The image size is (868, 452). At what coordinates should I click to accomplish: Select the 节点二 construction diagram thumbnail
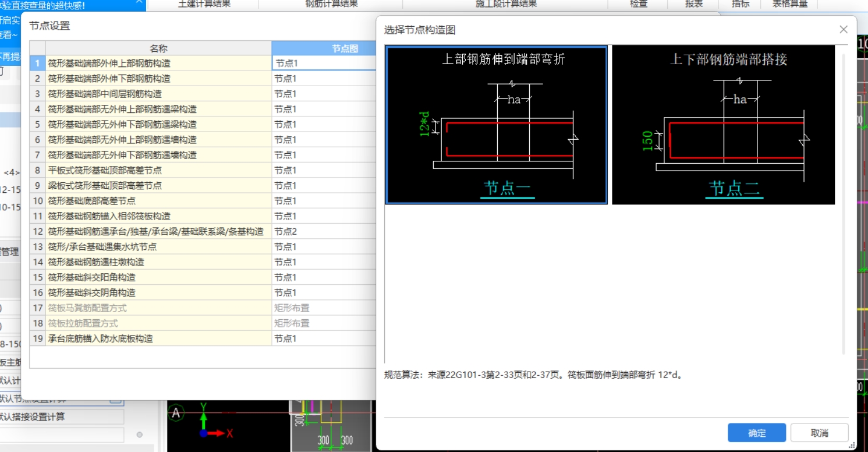[723, 125]
